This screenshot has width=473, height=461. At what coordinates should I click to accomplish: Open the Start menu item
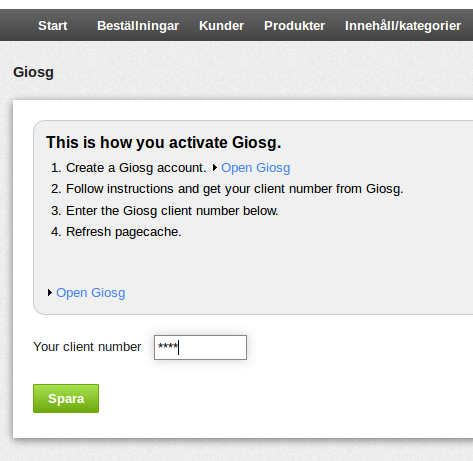53,26
